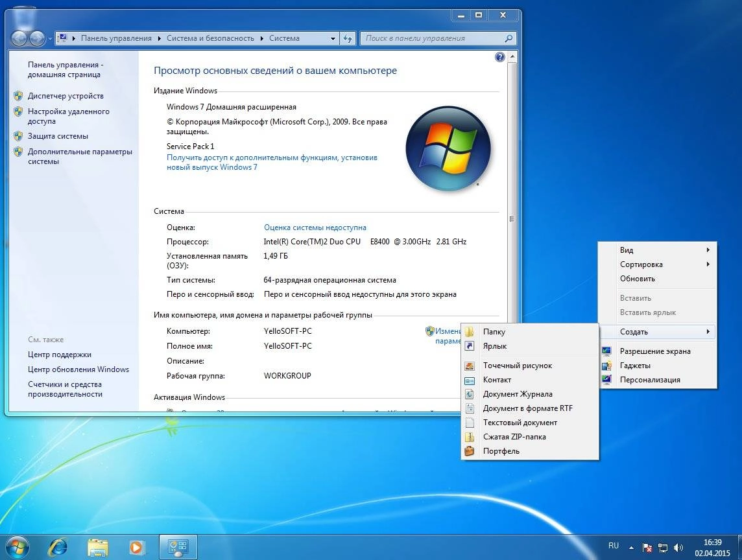
Task: Click the Изменить параметры link
Action: point(448,336)
